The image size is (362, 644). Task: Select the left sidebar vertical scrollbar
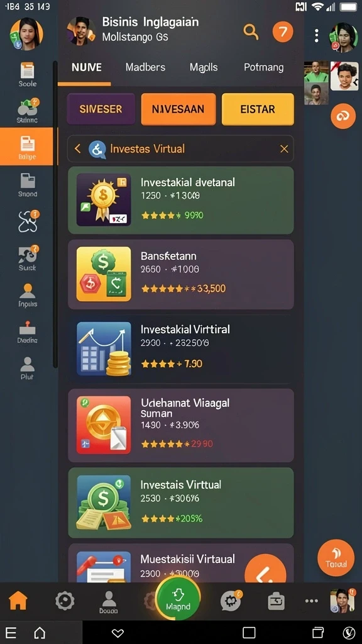pyautogui.click(x=55, y=214)
